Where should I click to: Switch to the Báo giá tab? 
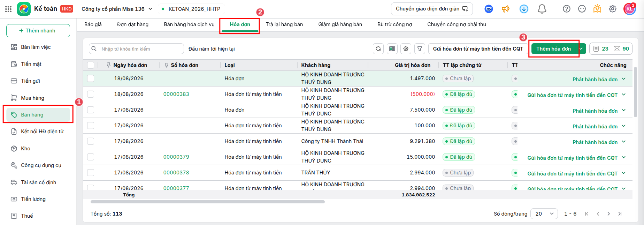click(93, 24)
